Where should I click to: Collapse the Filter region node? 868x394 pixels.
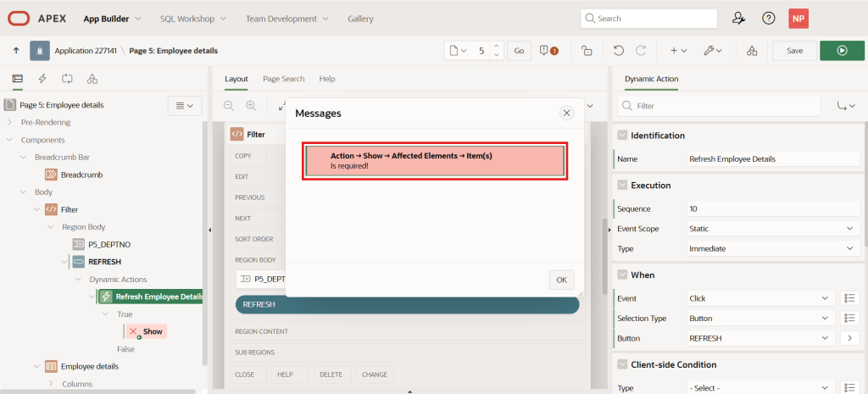pyautogui.click(x=37, y=210)
